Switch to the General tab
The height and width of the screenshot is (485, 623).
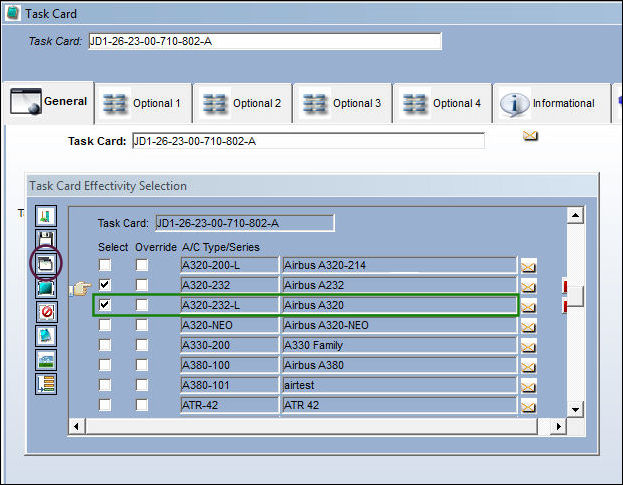pos(49,102)
